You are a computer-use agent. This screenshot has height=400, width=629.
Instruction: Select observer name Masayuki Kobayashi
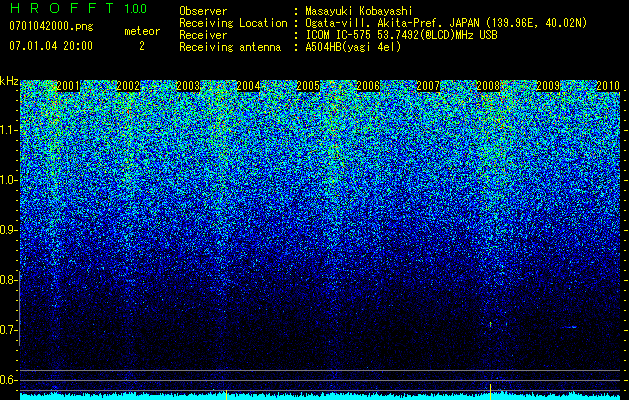[358, 11]
